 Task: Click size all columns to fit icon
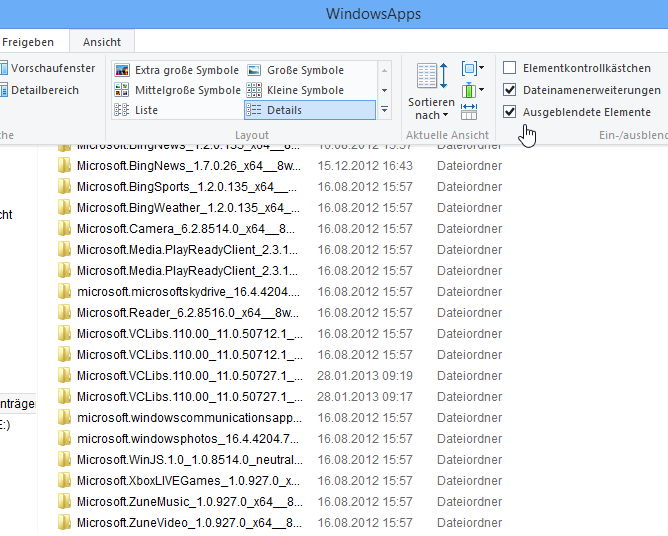coord(469,112)
